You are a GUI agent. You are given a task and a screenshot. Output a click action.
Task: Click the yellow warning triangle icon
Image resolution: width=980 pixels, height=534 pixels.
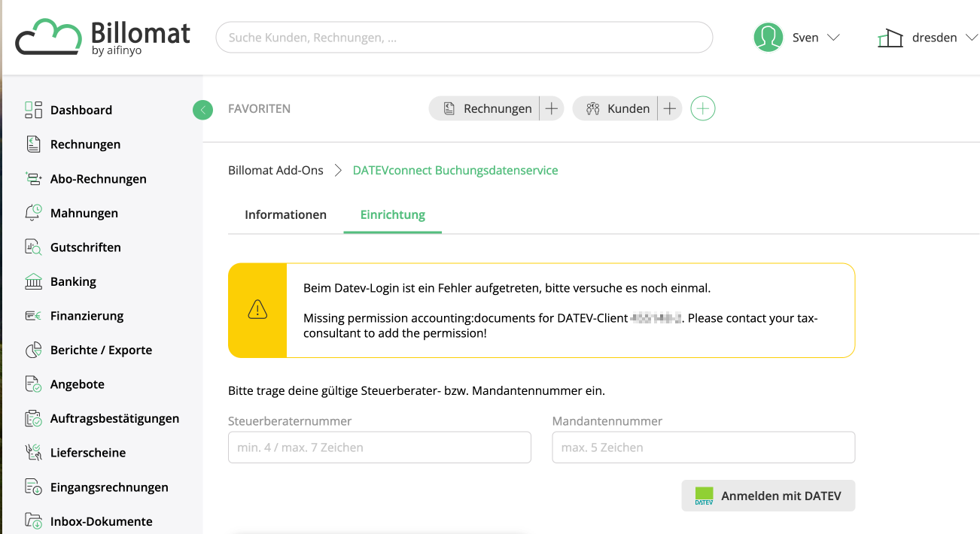[x=257, y=310]
